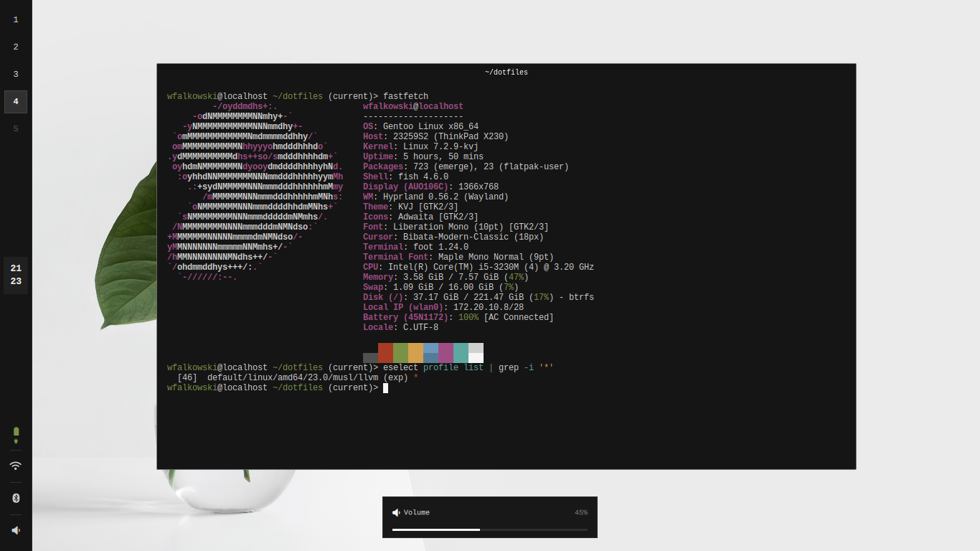Select the yellow color block in the terminal
Image resolution: width=980 pixels, height=551 pixels.
(415, 352)
